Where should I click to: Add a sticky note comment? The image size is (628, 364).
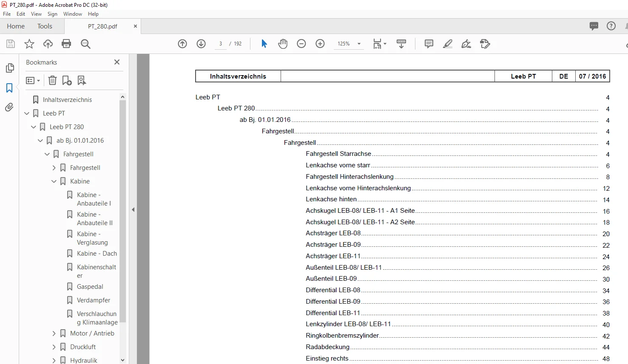coord(429,44)
